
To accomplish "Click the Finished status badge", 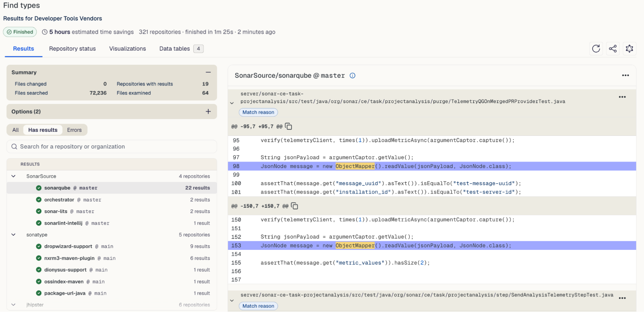I will point(20,32).
